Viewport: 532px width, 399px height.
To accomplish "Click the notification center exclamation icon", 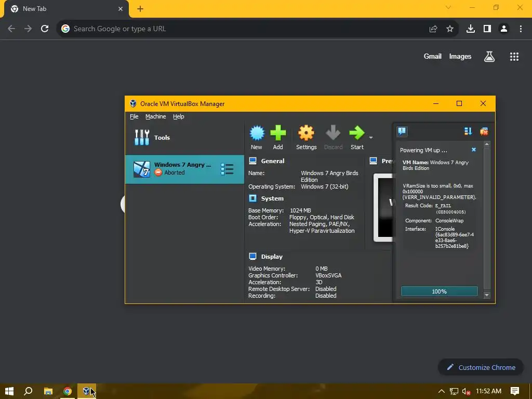I will coord(402,131).
